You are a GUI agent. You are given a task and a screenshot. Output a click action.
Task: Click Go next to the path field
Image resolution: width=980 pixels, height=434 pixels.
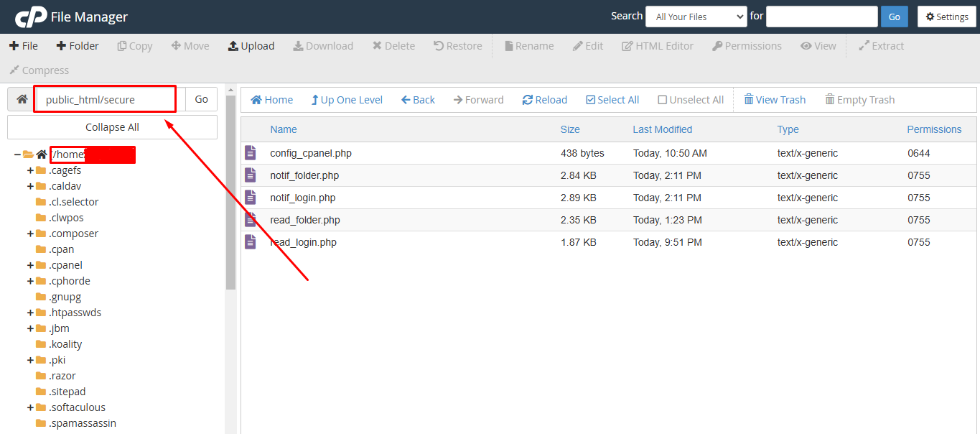click(x=202, y=100)
